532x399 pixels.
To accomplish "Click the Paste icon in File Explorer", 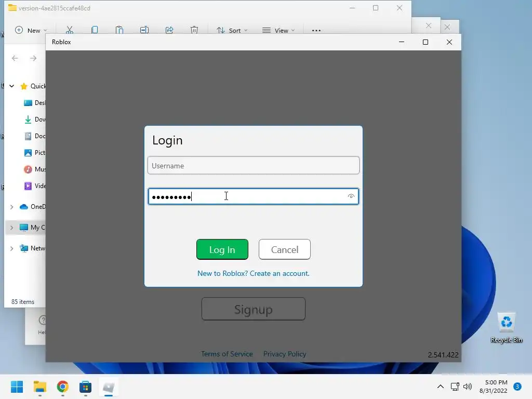I will pos(119,30).
